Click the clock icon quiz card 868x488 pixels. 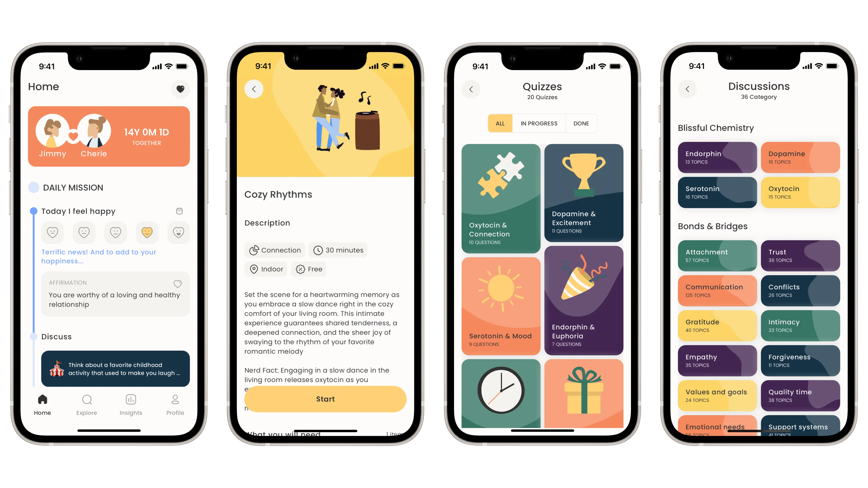pyautogui.click(x=500, y=394)
